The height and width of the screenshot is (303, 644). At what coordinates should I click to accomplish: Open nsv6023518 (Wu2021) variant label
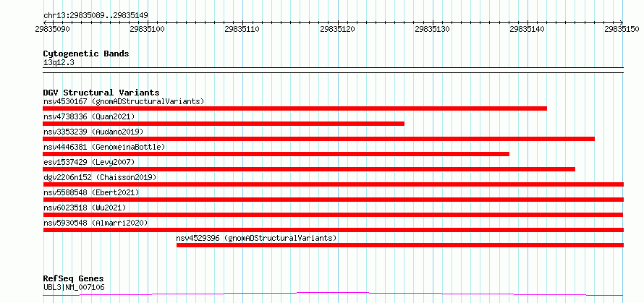tap(85, 208)
